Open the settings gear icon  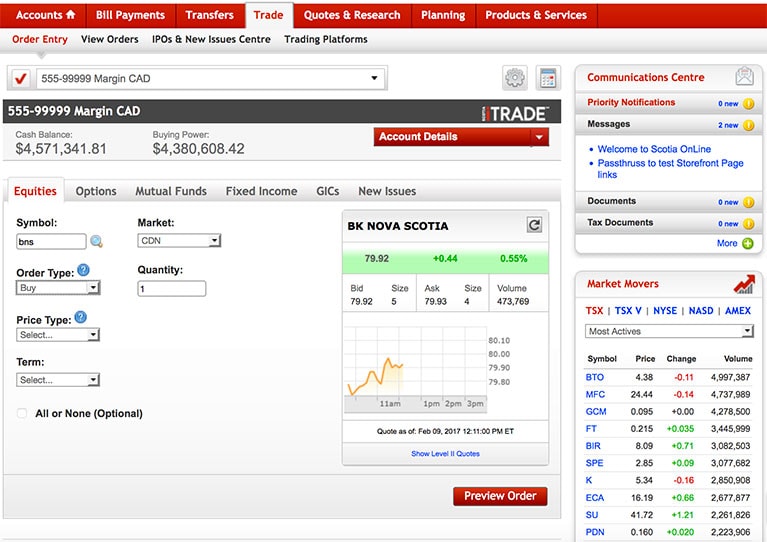(x=514, y=78)
